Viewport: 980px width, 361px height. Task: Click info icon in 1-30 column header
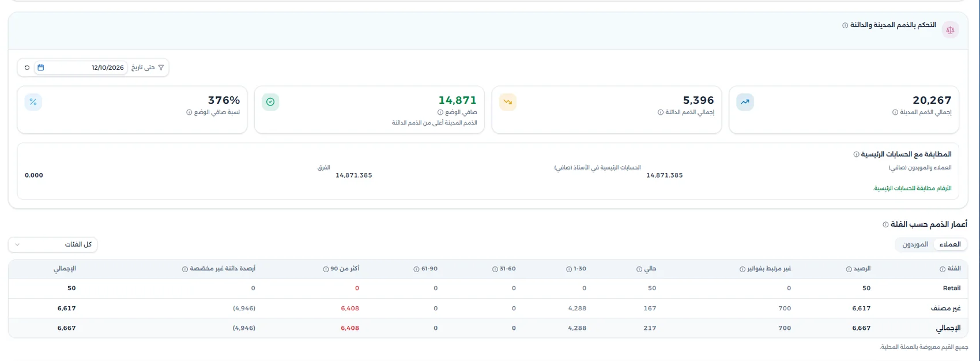(x=569, y=269)
